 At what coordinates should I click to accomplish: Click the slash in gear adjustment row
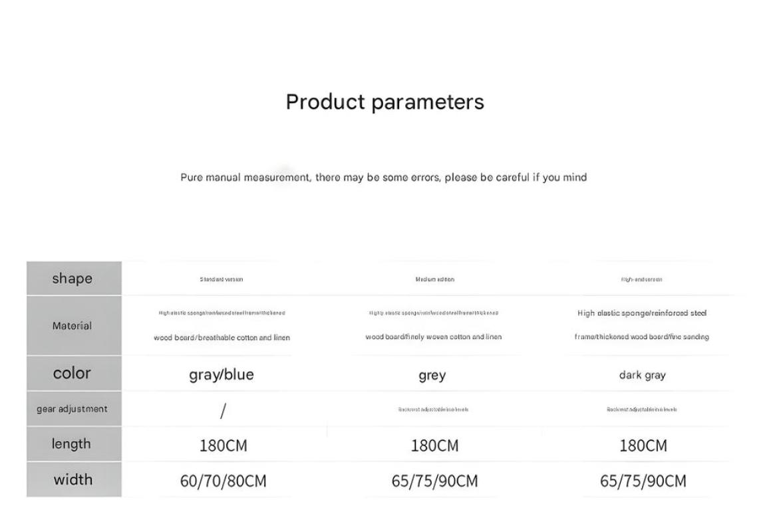223,411
